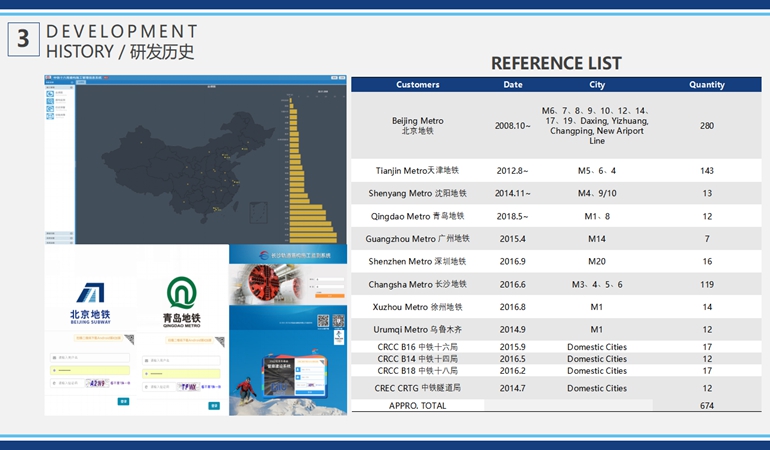Click the captcha input on Qingdao Metro login
The height and width of the screenshot is (450, 770).
pos(159,387)
